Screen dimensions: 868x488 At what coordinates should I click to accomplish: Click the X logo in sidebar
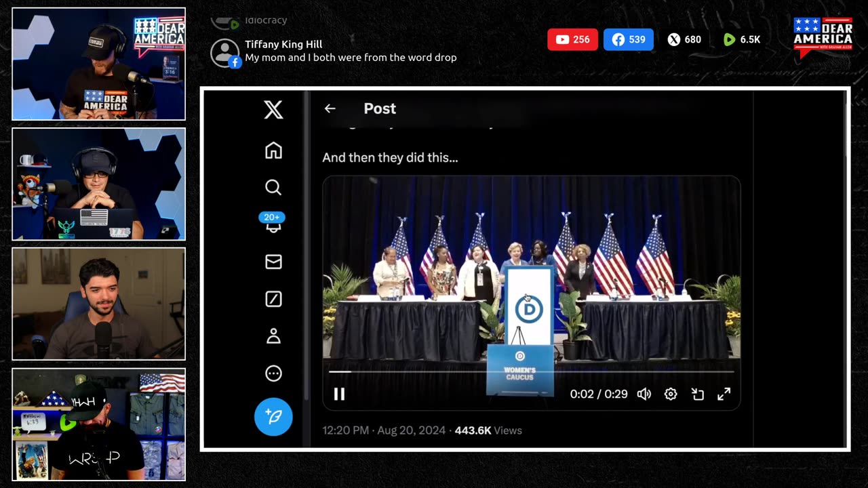click(273, 109)
